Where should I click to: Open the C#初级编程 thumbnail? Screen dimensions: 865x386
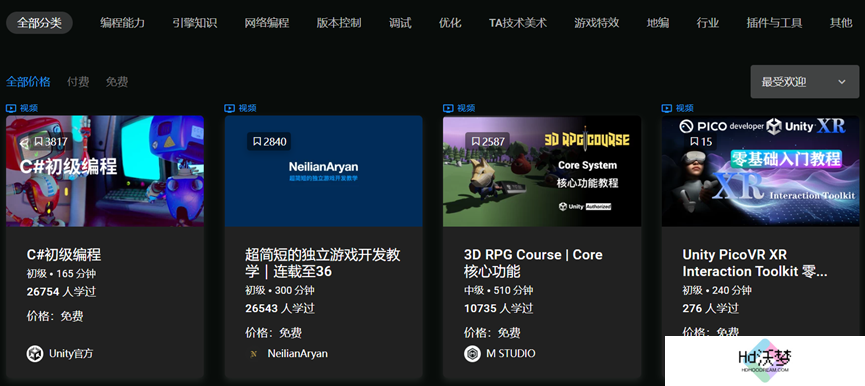[x=105, y=171]
